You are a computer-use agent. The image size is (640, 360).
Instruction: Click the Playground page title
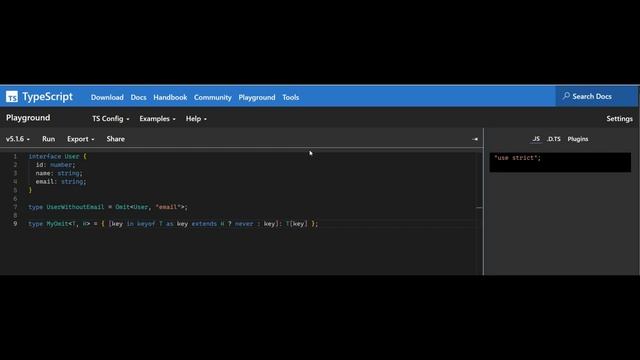pyautogui.click(x=28, y=118)
